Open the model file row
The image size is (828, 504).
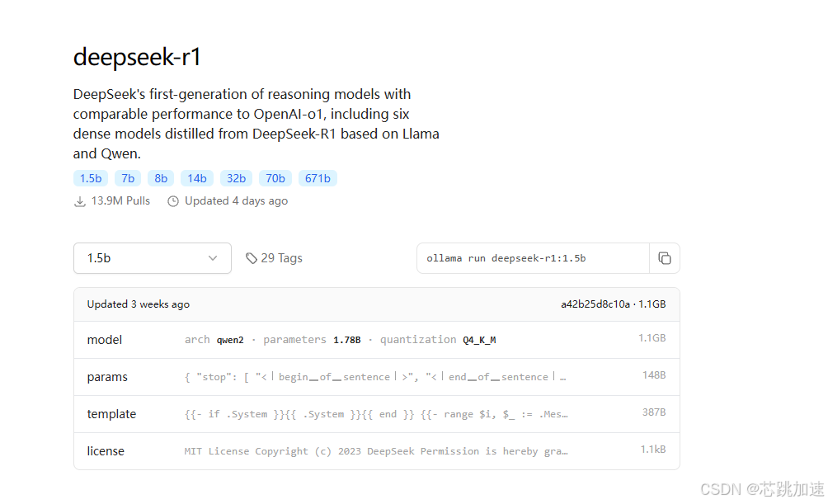click(377, 340)
